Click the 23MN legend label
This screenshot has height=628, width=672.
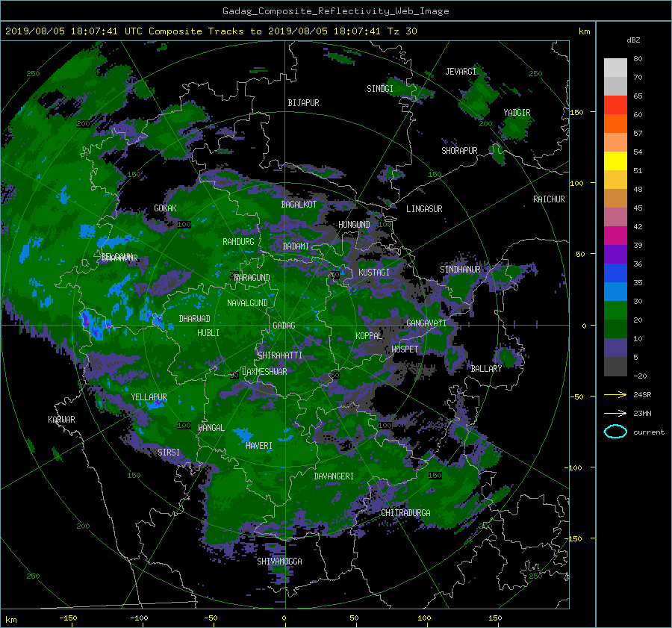point(642,413)
